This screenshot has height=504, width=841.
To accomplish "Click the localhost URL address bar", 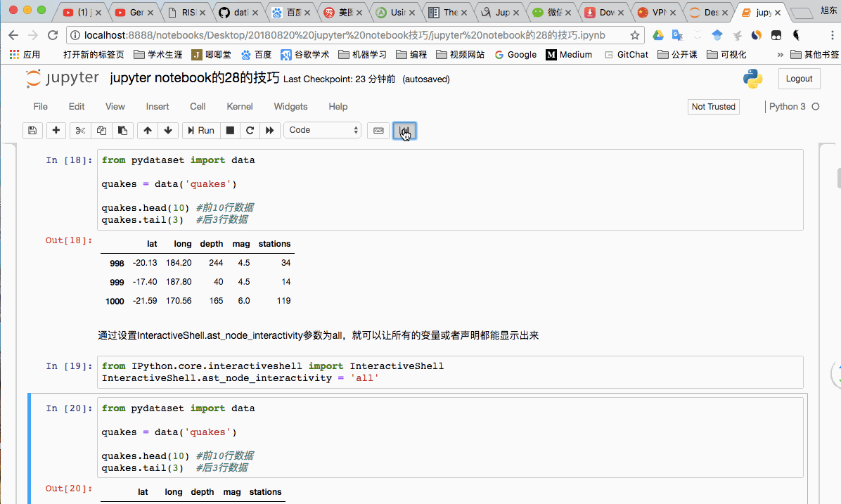I will (345, 35).
